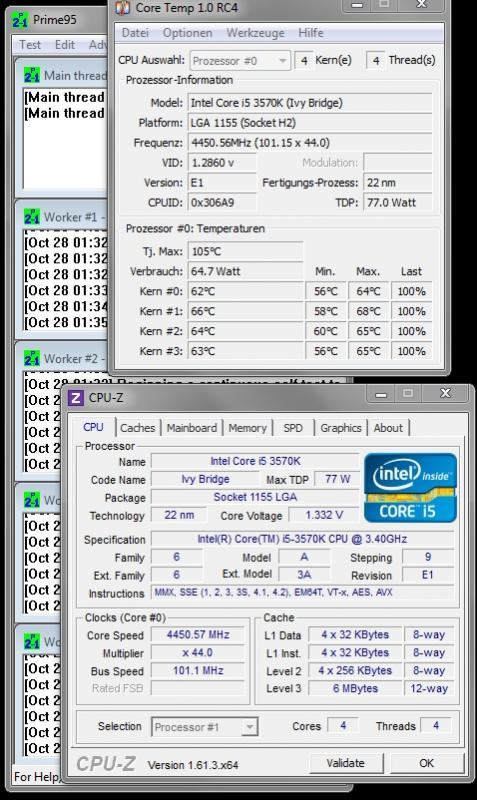Click the Level 2 cache value 4 x 256 KBytes

(355, 670)
